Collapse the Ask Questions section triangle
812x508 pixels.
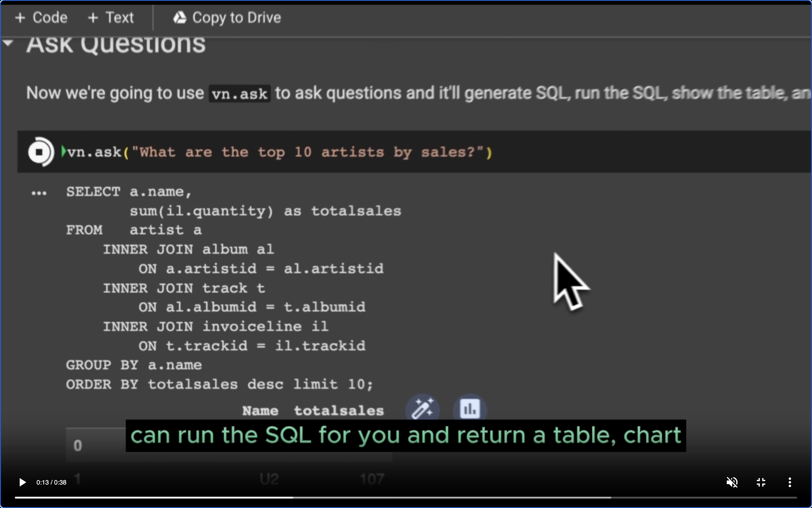coord(8,43)
